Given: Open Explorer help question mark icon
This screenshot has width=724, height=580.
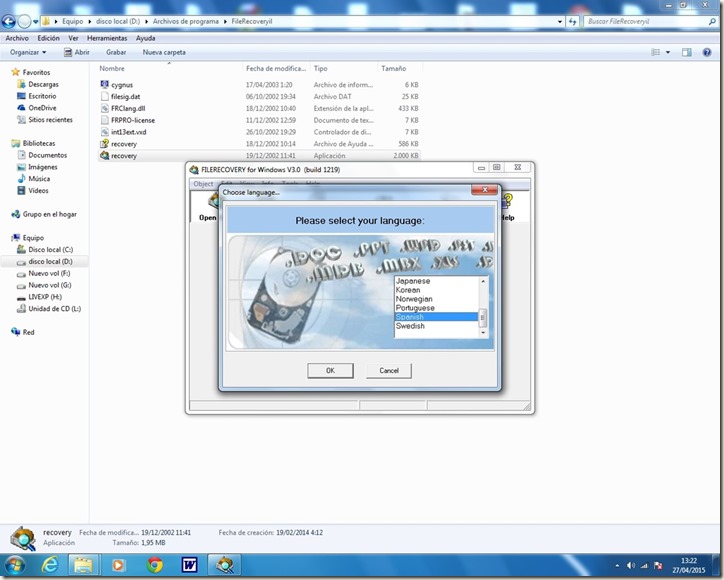Looking at the screenshot, I should tap(707, 52).
